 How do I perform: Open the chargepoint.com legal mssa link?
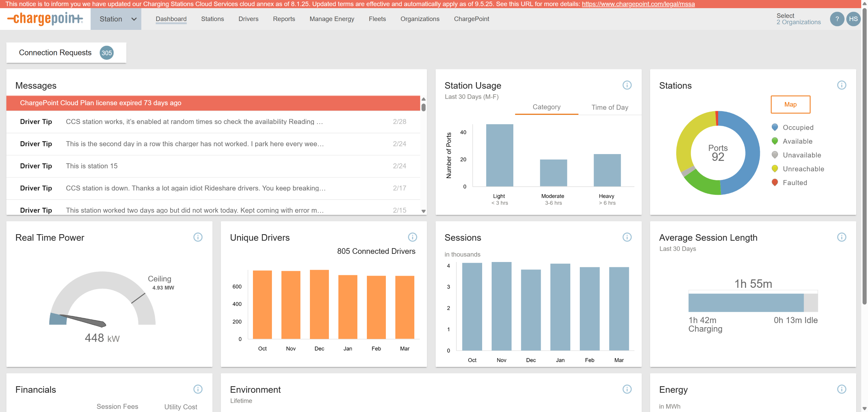point(638,4)
